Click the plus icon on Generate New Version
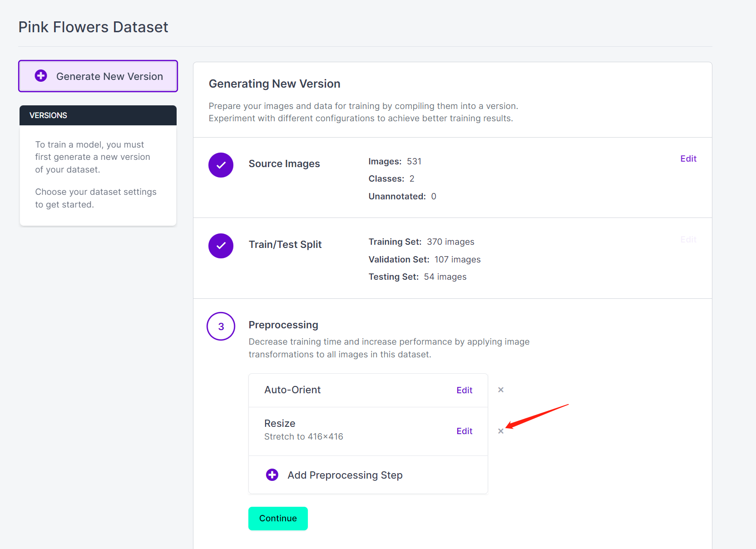The height and width of the screenshot is (549, 756). pyautogui.click(x=41, y=76)
